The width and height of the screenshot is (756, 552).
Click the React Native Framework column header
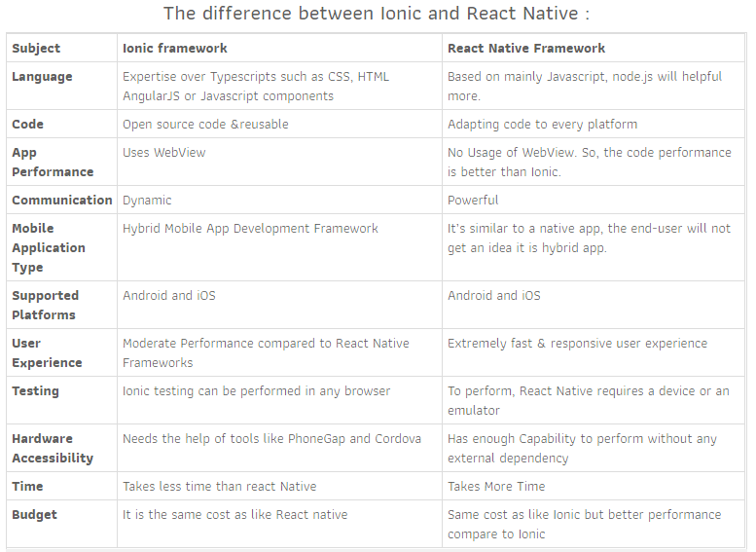click(x=526, y=49)
